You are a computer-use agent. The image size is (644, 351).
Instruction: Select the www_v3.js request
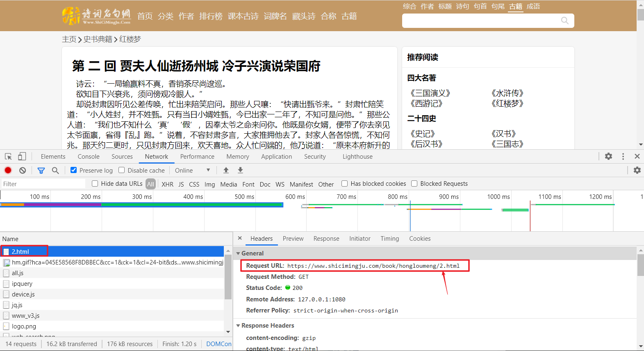(x=112, y=316)
